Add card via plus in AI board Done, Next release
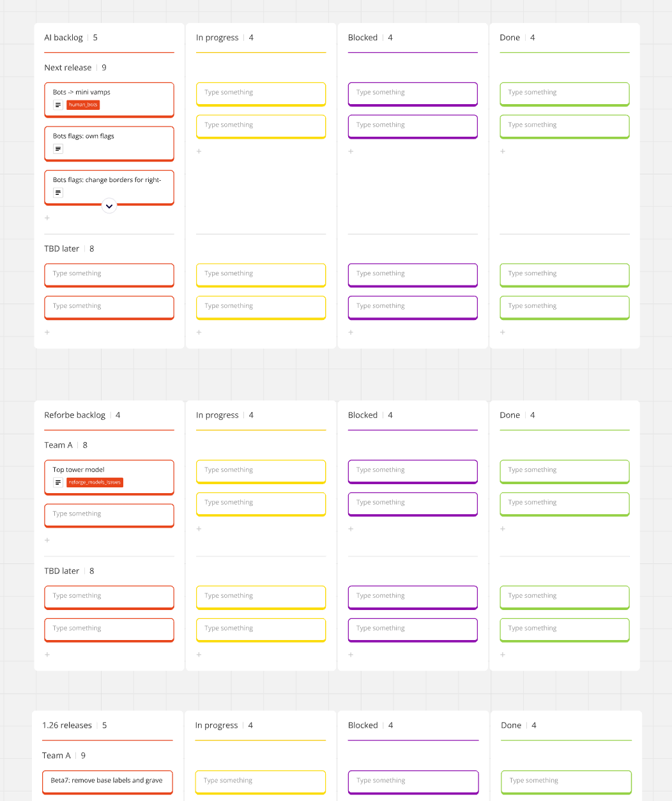Screen dimensions: 672x801 tap(503, 151)
